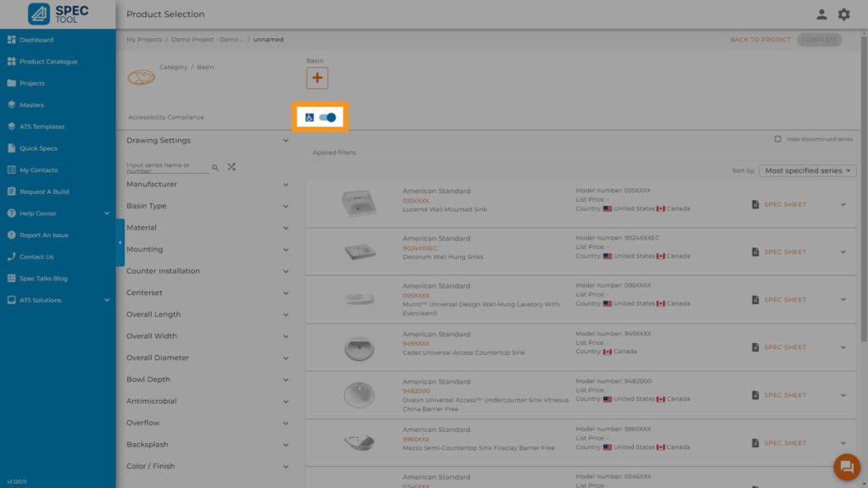Check the Hide discontinued series box

click(778, 139)
